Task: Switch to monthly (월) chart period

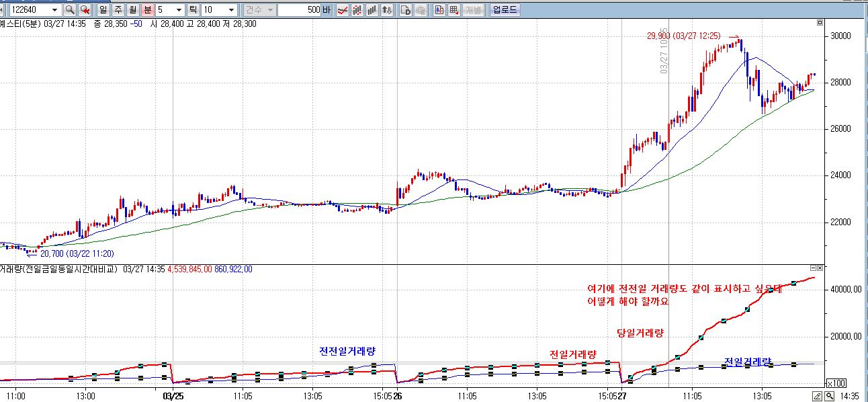Action: pos(132,10)
